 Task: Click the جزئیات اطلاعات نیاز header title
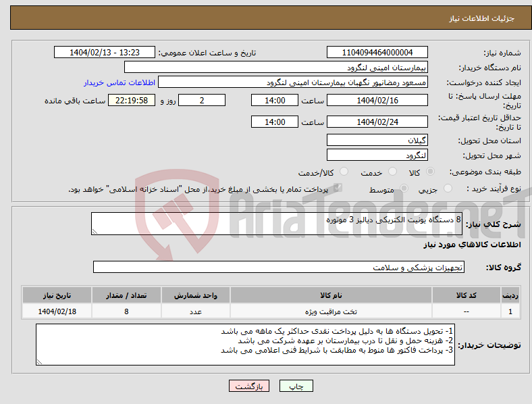(482, 18)
